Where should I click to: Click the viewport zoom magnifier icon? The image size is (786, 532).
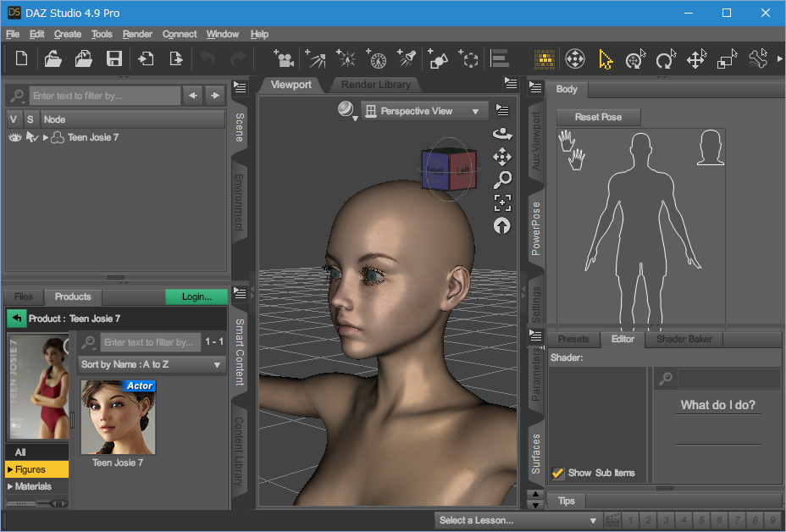[502, 180]
